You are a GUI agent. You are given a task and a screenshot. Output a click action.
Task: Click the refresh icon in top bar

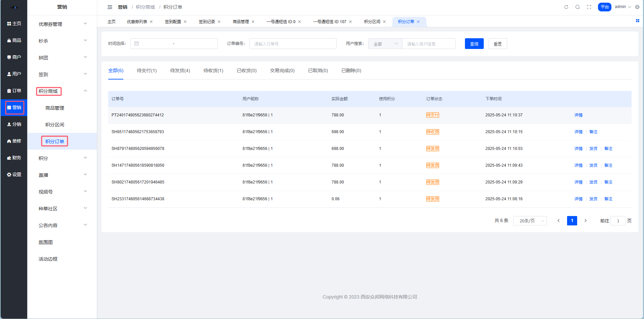[566, 7]
